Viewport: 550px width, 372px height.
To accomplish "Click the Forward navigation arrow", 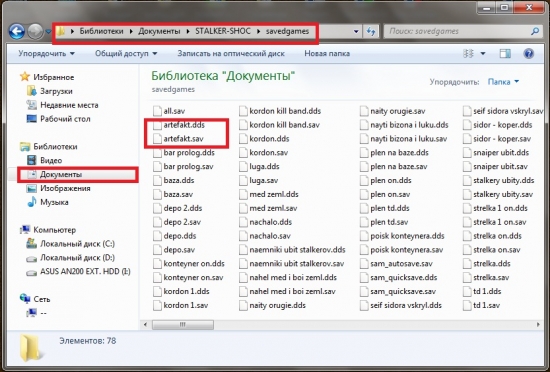I will (x=35, y=32).
